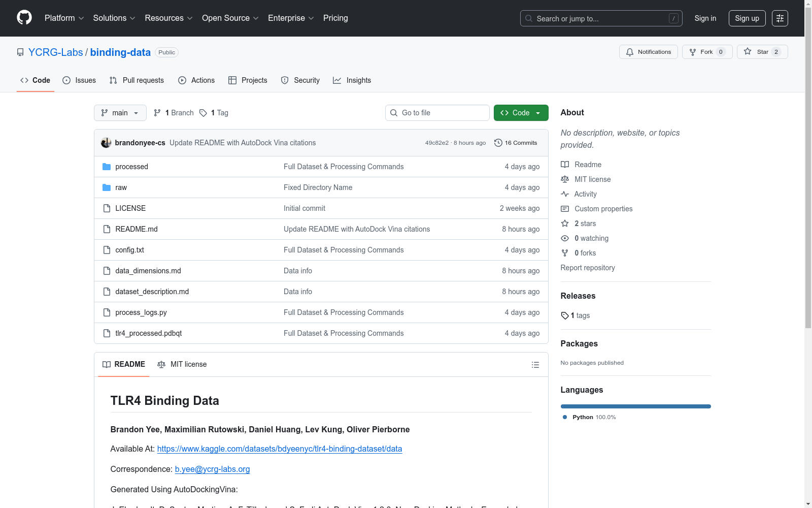Viewport: 812px width, 508px height.
Task: Click the scale icon beside MIT license in About
Action: (x=565, y=179)
